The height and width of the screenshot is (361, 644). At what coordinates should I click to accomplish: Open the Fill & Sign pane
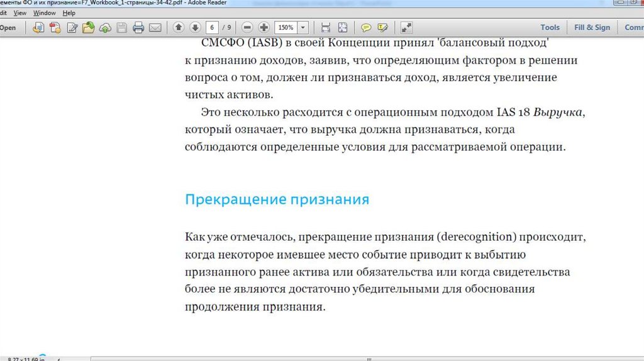(592, 28)
